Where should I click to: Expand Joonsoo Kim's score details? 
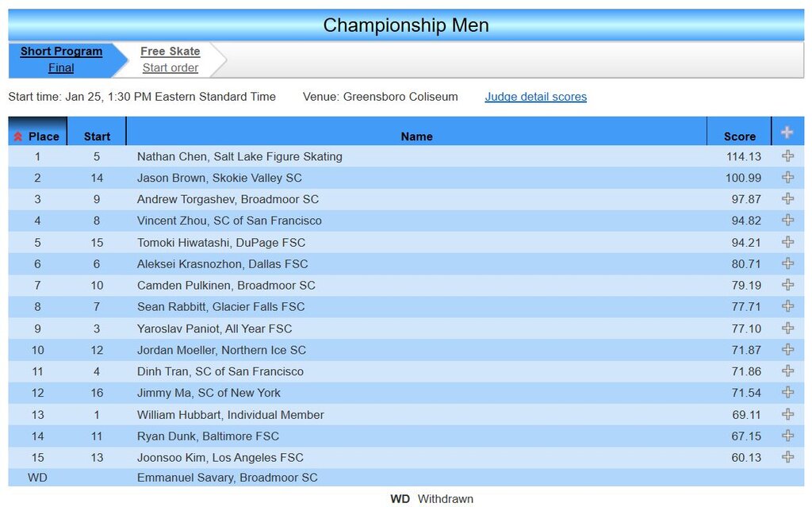(x=787, y=457)
